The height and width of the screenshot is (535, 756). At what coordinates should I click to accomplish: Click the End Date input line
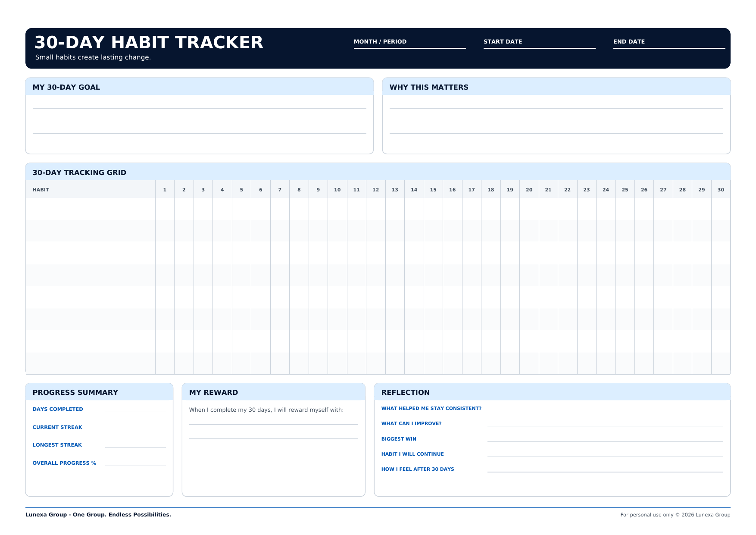[x=669, y=48]
